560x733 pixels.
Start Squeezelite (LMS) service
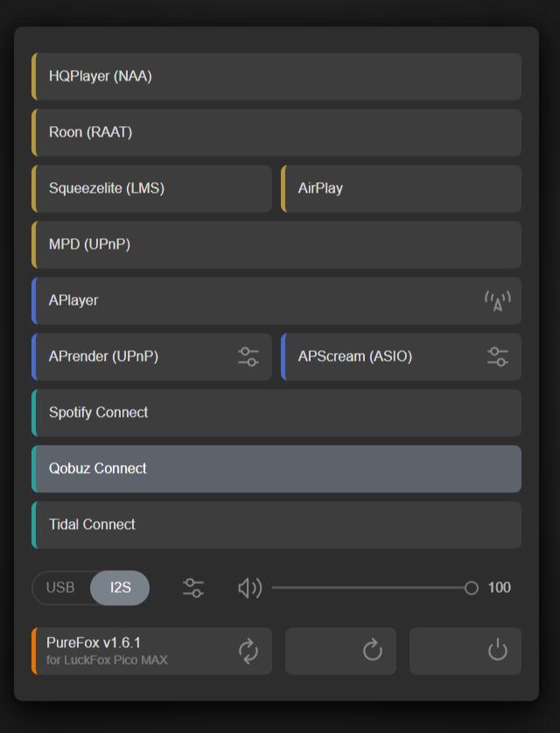pyautogui.click(x=152, y=188)
